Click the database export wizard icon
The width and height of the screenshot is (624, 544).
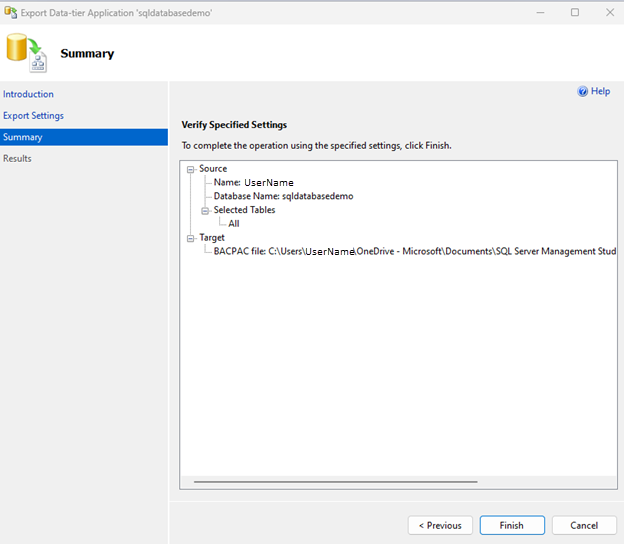pos(26,53)
